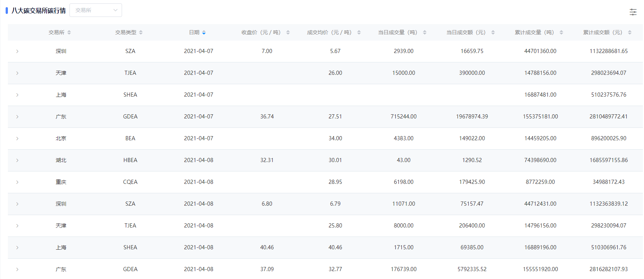Expand the 上海 2021-04-08 row
Screen dimensions: 644x279
pyautogui.click(x=17, y=247)
